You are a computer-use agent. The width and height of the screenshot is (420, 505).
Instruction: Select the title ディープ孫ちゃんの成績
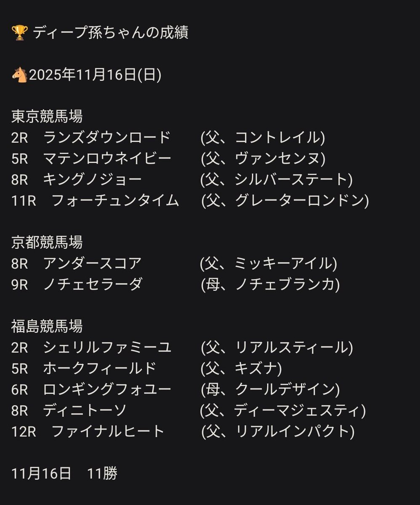tap(110, 32)
